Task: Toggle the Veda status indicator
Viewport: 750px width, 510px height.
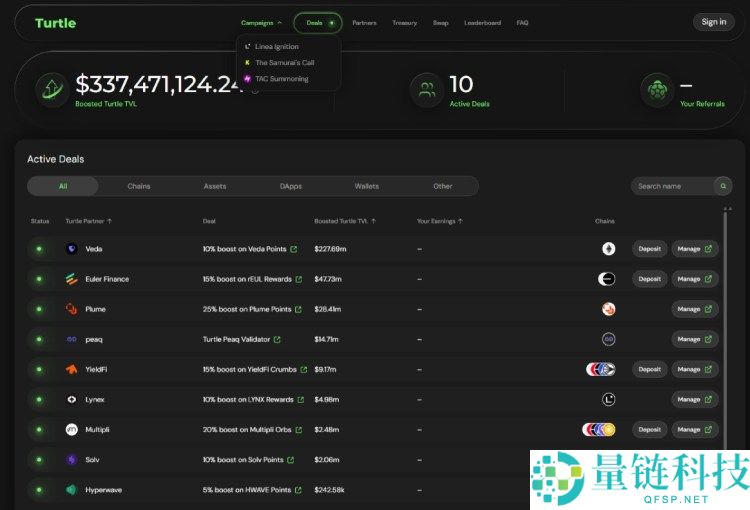Action: [39, 249]
